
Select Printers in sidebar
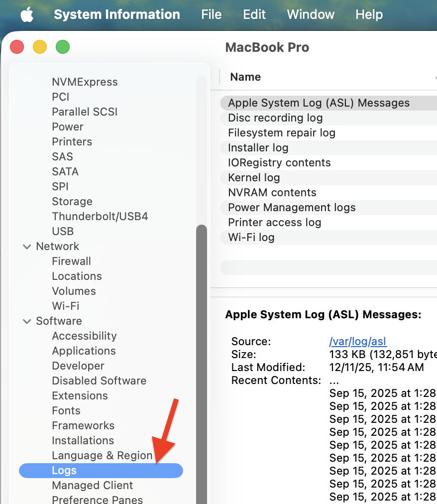pyautogui.click(x=72, y=142)
